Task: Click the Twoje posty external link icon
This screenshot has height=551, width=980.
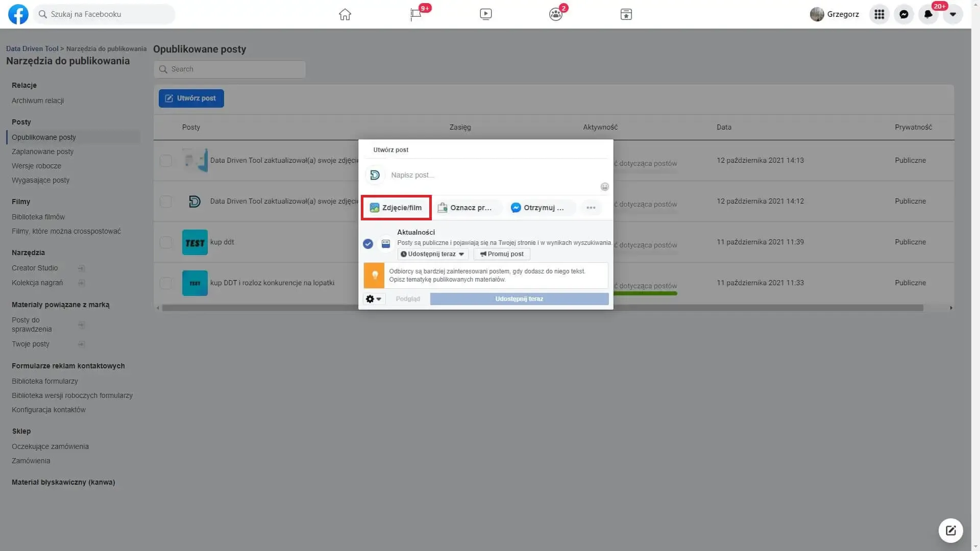Action: (x=81, y=344)
